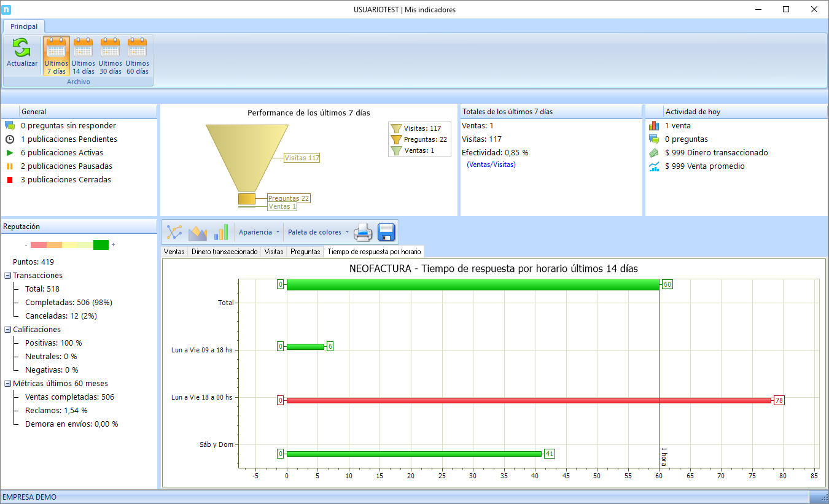Collapse the Métricas últimos 60 meses node

(7, 384)
